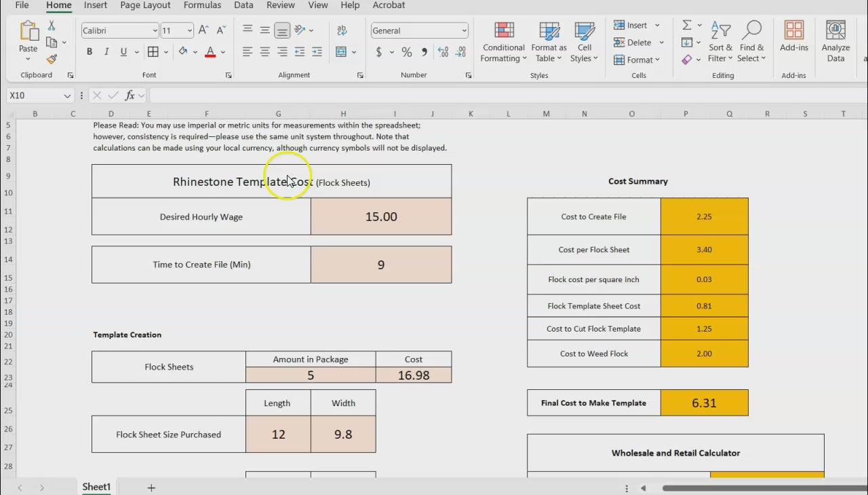Click the Format Painter brush icon

[x=52, y=60]
